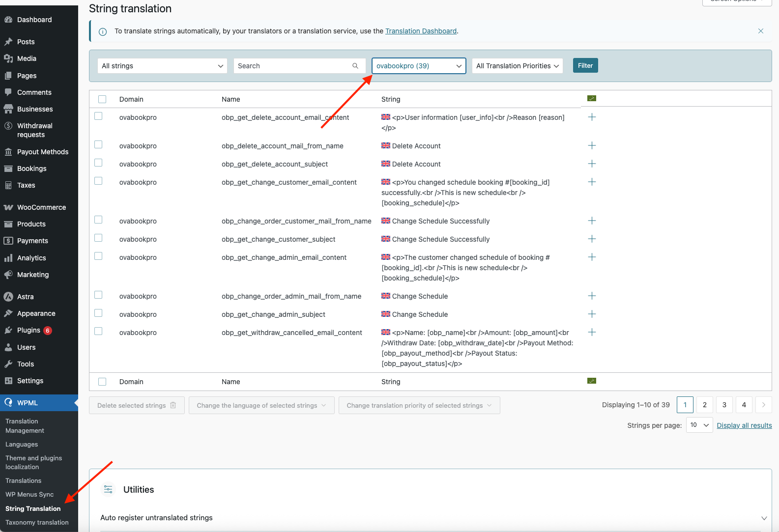Image resolution: width=779 pixels, height=532 pixels.
Task: Click the WPML logo icon
Action: coord(8,403)
